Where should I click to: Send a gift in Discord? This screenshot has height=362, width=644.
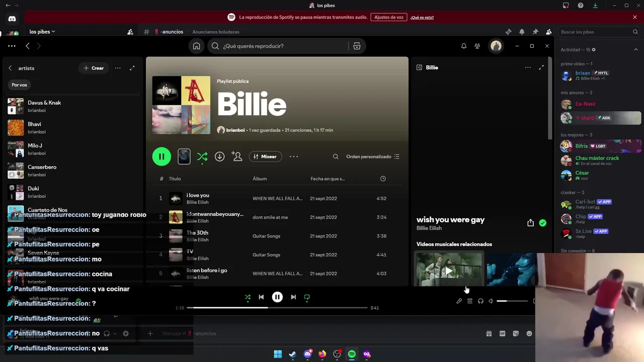489,333
